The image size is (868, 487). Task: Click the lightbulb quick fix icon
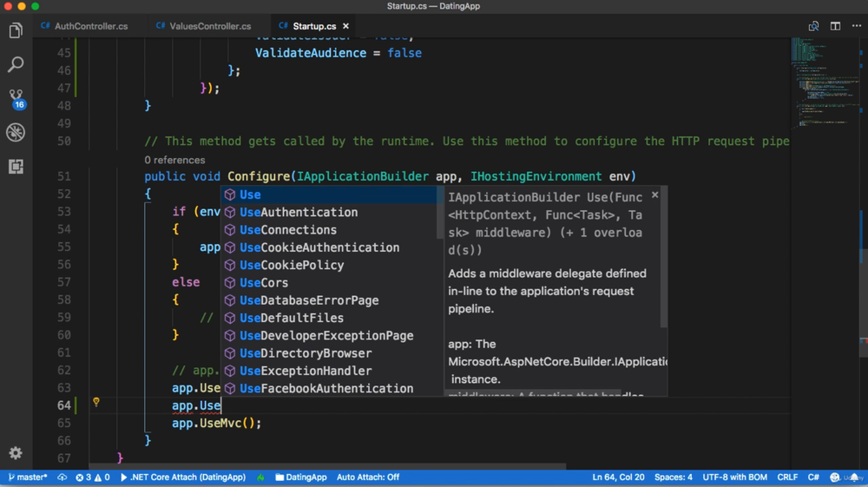[x=96, y=403]
